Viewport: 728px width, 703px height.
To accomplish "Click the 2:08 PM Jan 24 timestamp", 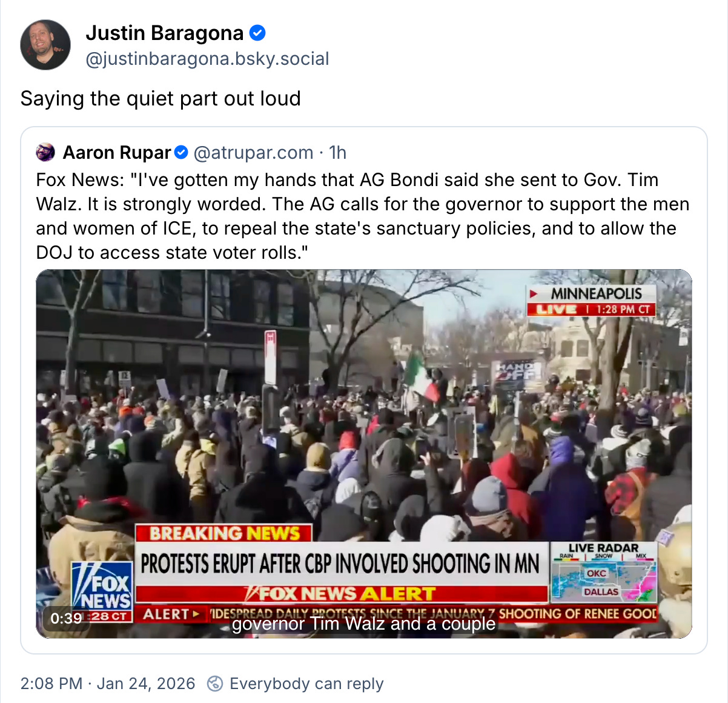I will coord(108,684).
